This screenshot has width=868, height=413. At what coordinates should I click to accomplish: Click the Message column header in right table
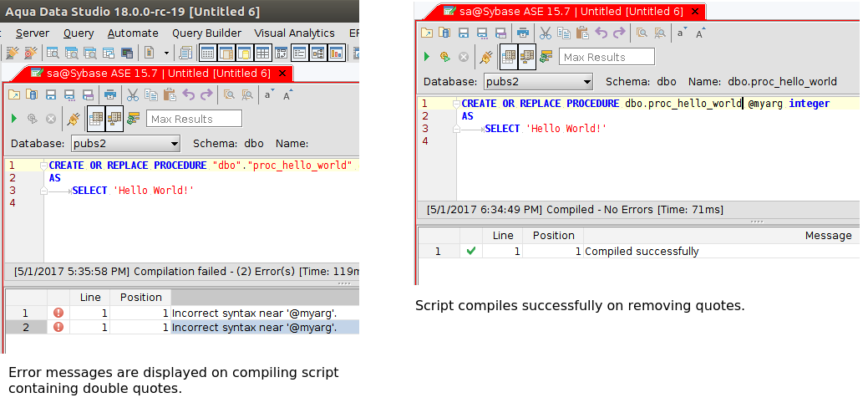tap(721, 235)
